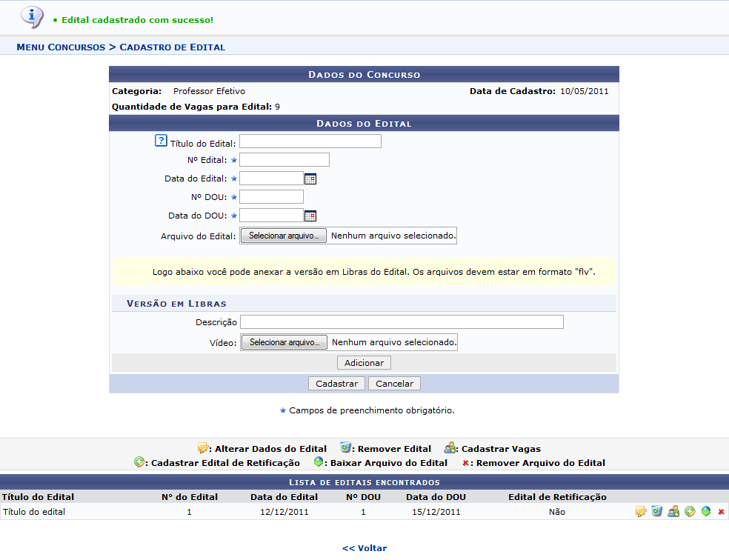Click the red X to remove the edital file
The height and width of the screenshot is (560, 729).
click(x=721, y=512)
